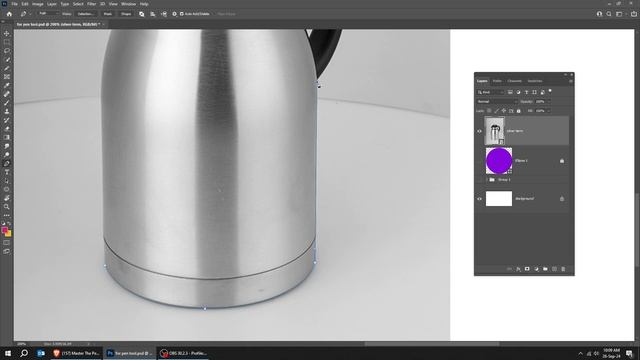640x360 pixels.
Task: Show the Ellipse 1 layer visibility box
Action: click(x=480, y=161)
